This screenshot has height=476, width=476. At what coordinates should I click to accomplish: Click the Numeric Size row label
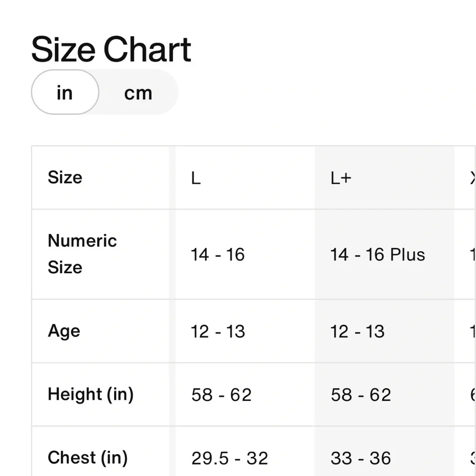point(82,254)
